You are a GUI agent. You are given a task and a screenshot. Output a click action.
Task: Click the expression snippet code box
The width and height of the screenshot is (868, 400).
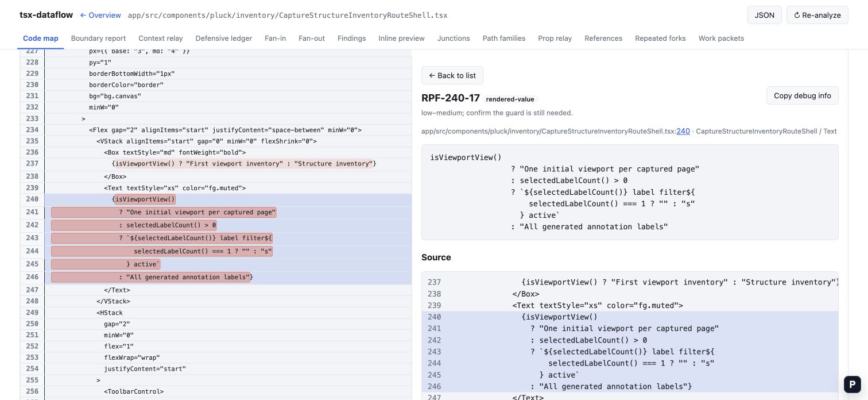(630, 192)
